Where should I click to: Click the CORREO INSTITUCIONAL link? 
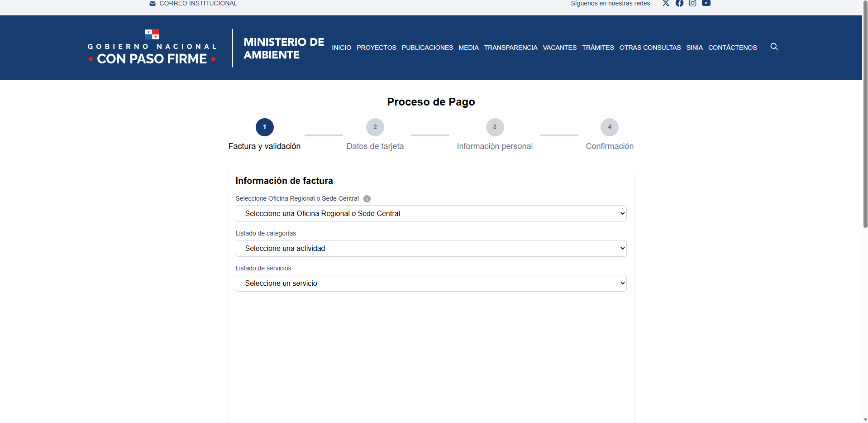click(198, 4)
